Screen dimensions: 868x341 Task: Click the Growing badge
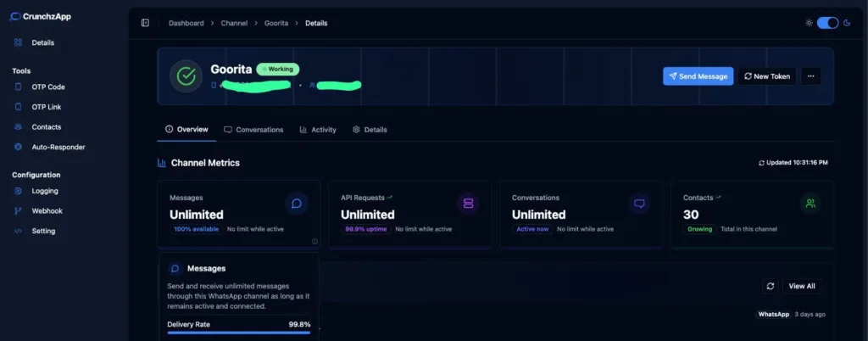(699, 229)
